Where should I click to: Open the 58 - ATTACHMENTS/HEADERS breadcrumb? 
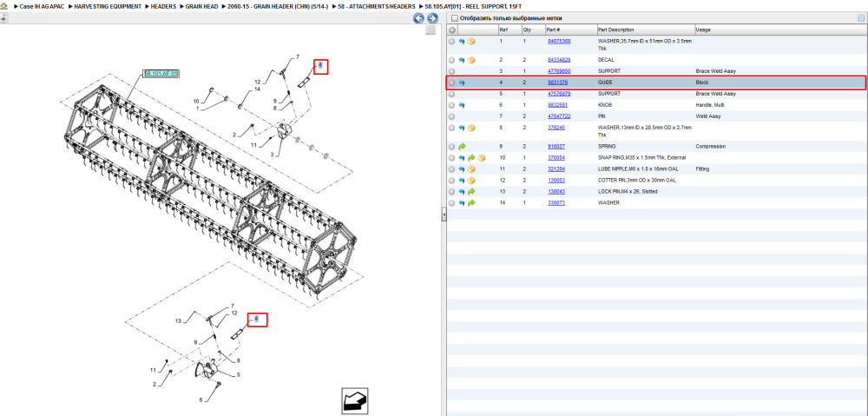(x=377, y=6)
